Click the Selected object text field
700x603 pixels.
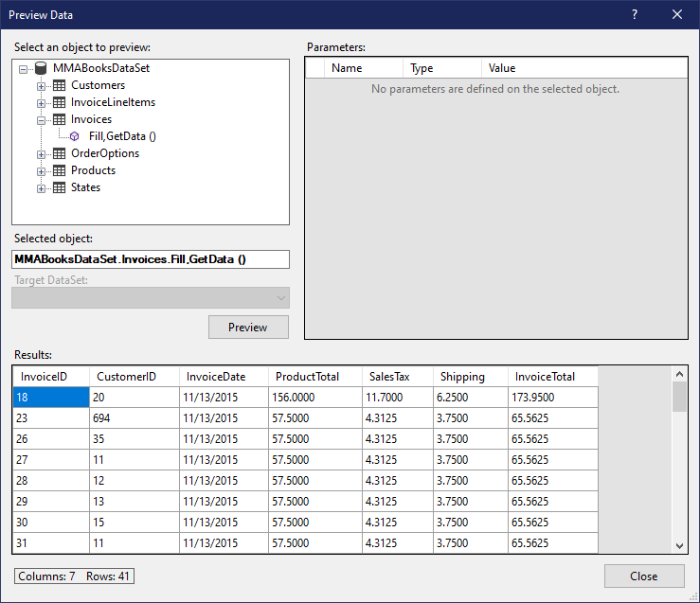(151, 259)
